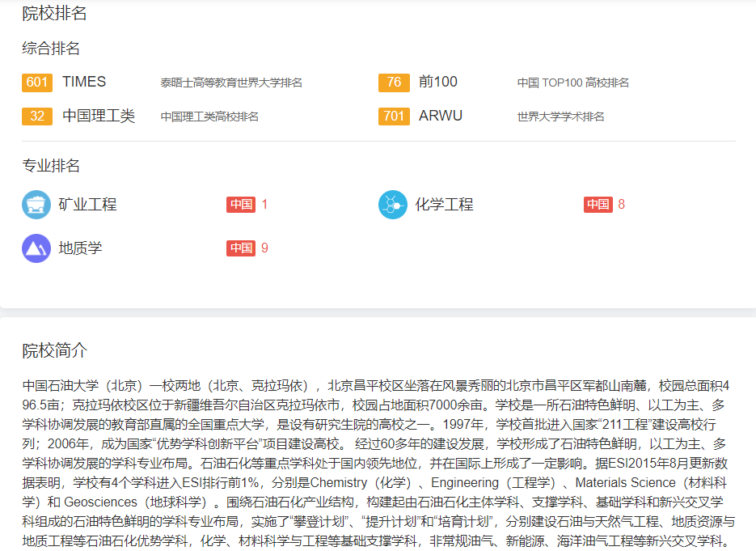Select the 化学工程 major name

444,205
